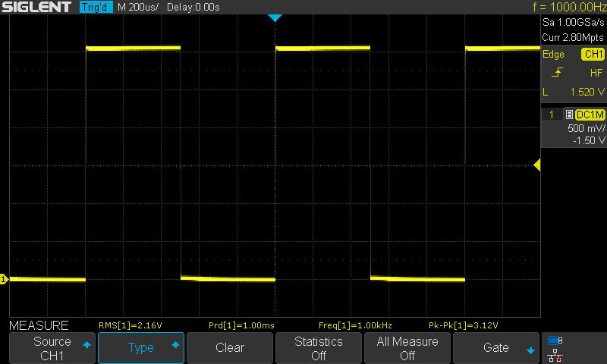Select the trigger position marker at top
Image resolution: width=607 pixels, height=364 pixels.
tap(275, 17)
